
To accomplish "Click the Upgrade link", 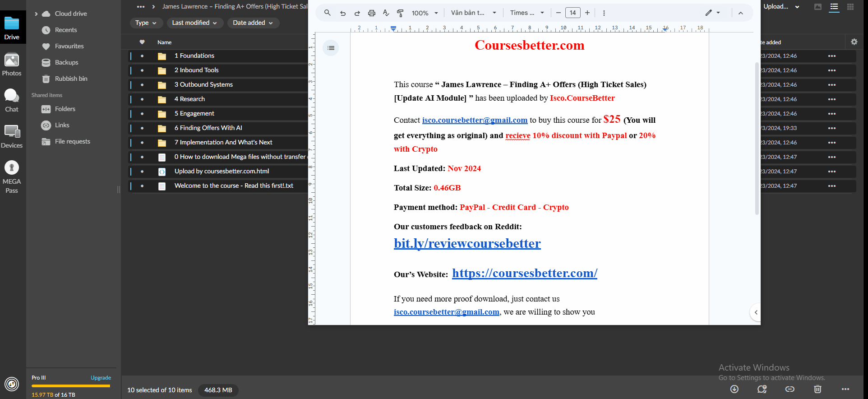I will pos(101,378).
